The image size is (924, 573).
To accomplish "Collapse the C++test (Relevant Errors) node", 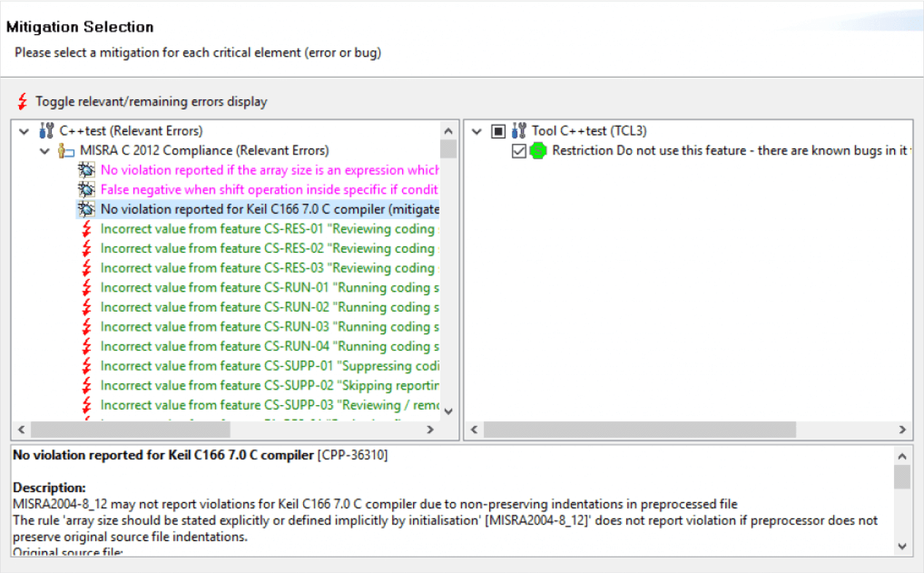I will [x=24, y=132].
